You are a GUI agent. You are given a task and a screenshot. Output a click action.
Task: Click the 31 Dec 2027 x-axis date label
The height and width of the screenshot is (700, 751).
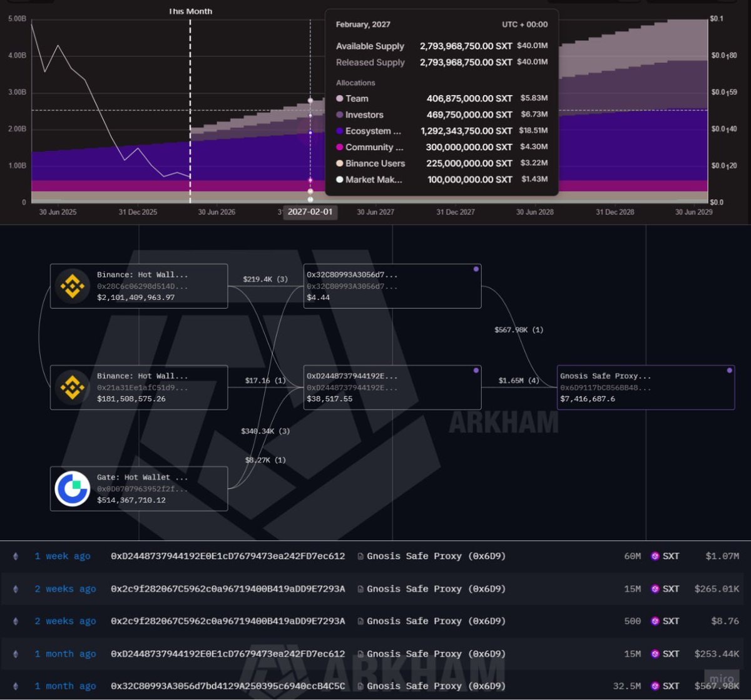point(456,212)
